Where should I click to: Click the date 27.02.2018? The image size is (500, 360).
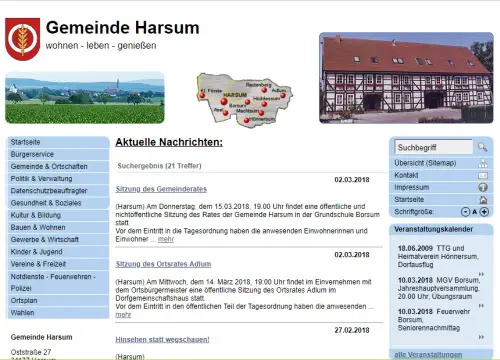(352, 330)
